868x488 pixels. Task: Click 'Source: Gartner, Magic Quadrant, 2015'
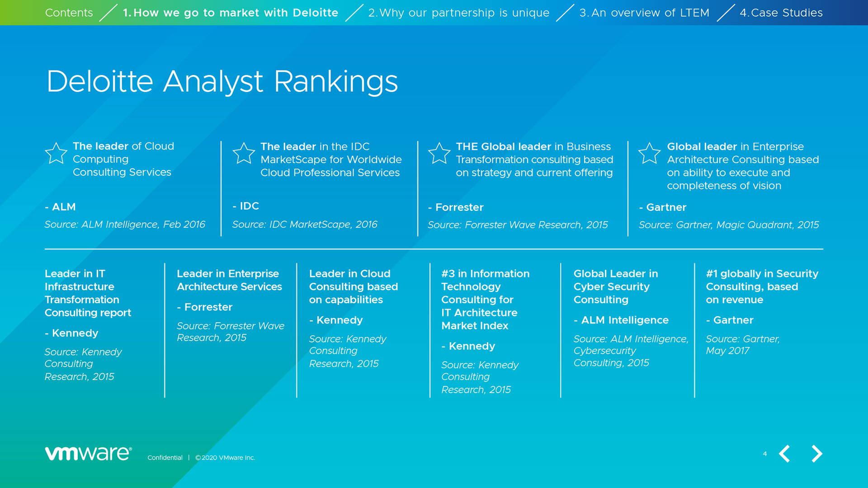coord(729,225)
